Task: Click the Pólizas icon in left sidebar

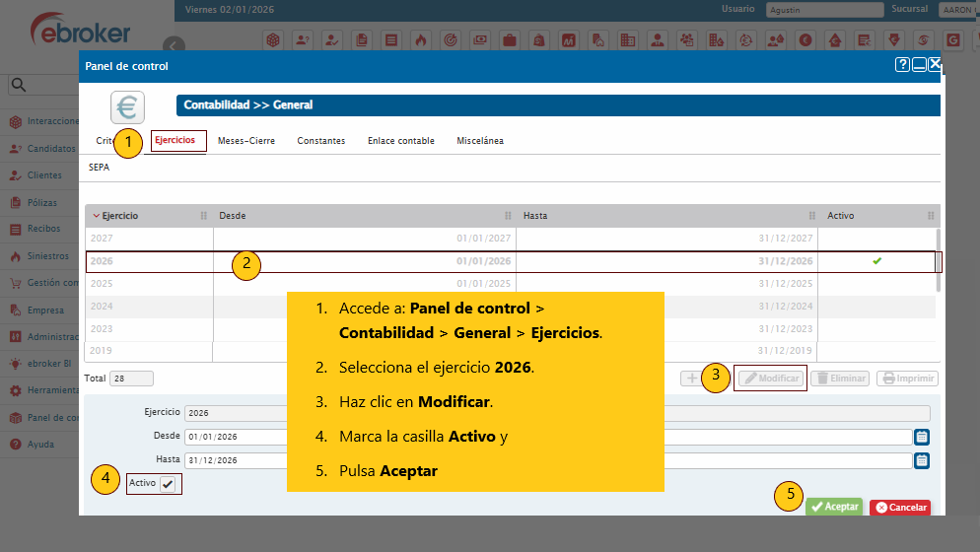Action: [x=15, y=203]
